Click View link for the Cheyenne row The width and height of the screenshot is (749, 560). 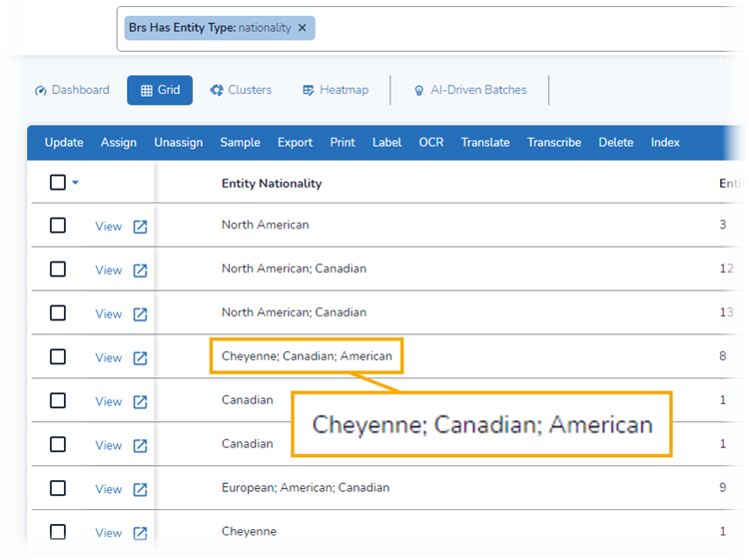coord(109,533)
